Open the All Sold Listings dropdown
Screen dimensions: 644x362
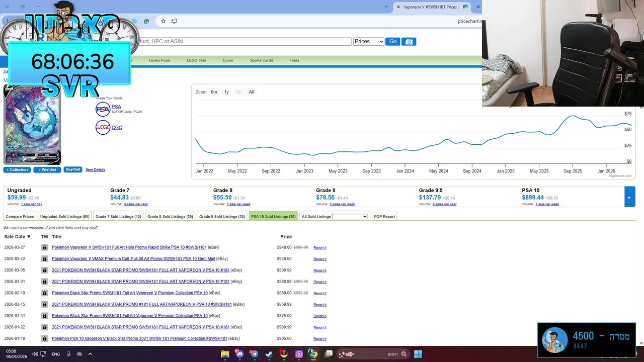tap(350, 217)
